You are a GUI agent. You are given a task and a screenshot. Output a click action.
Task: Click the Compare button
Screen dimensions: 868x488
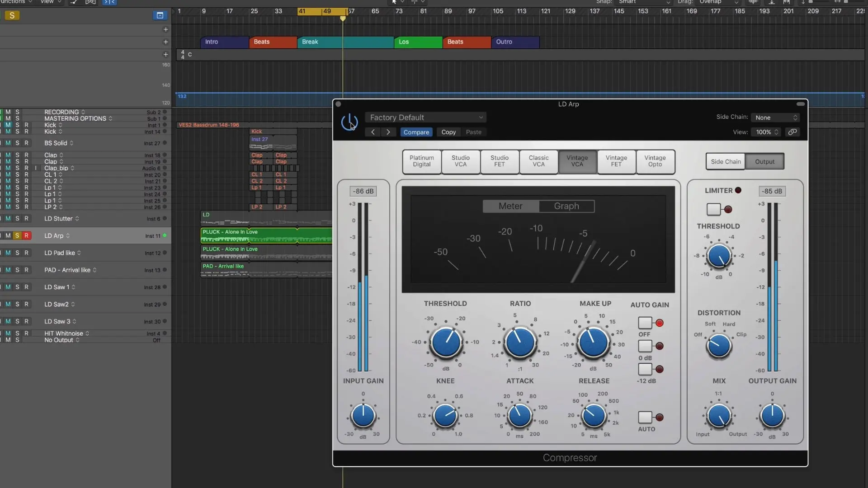click(x=416, y=132)
